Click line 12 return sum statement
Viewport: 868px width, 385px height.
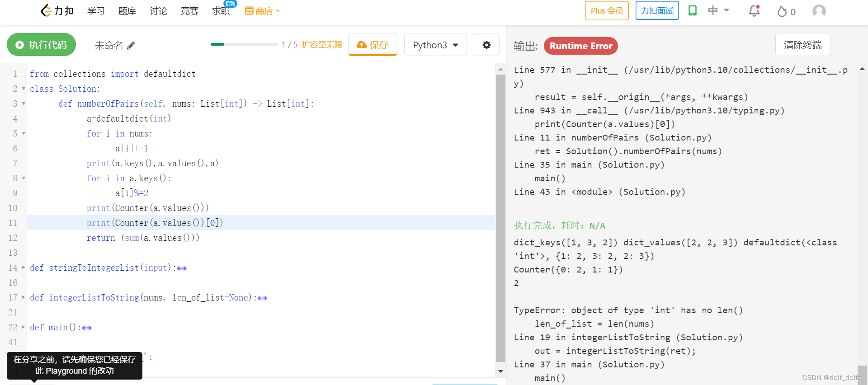point(143,238)
